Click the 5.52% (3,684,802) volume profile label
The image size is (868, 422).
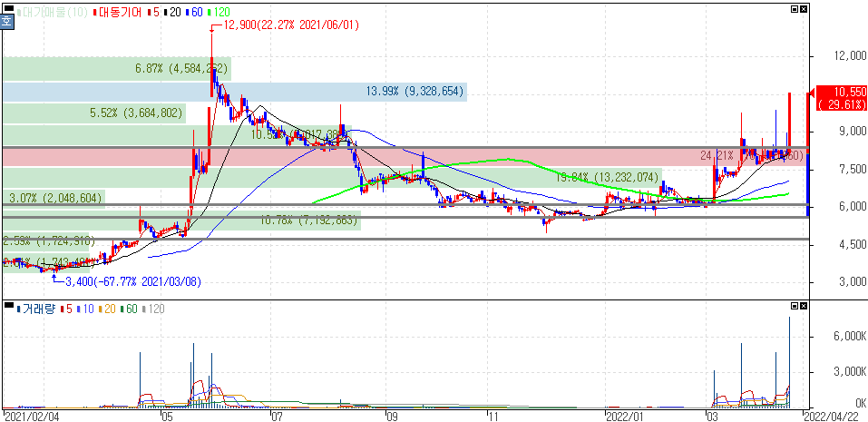tap(136, 113)
